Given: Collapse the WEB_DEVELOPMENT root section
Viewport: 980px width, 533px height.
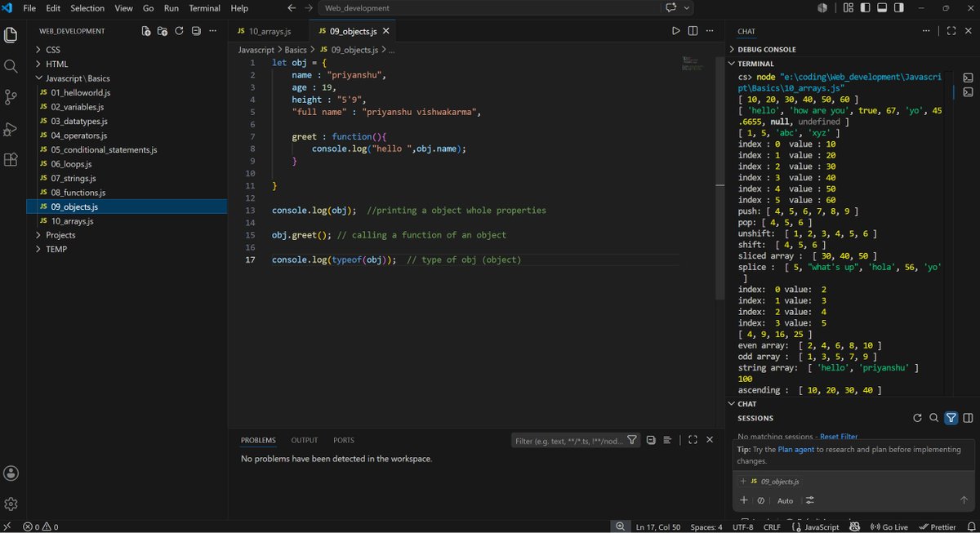Looking at the screenshot, I should pyautogui.click(x=72, y=31).
